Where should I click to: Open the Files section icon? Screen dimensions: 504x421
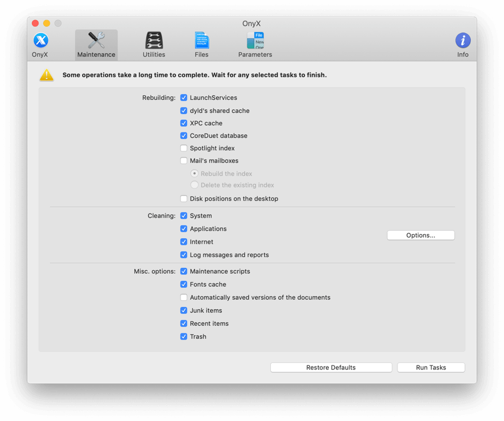pos(201,40)
